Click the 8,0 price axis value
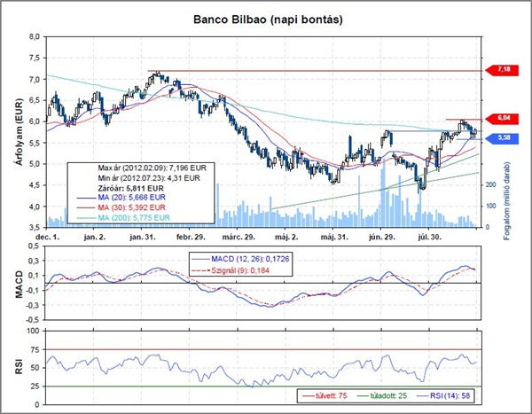 point(35,36)
